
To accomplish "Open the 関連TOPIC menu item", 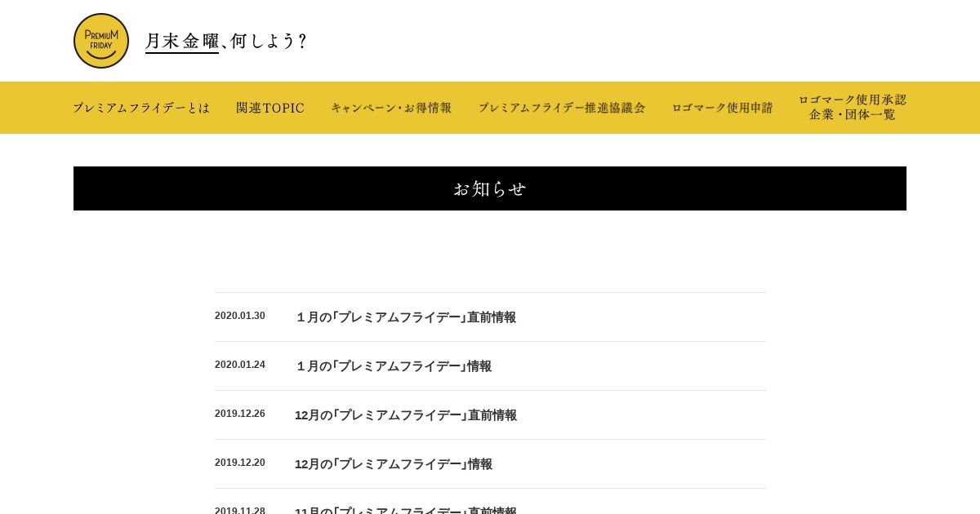I will coord(270,108).
